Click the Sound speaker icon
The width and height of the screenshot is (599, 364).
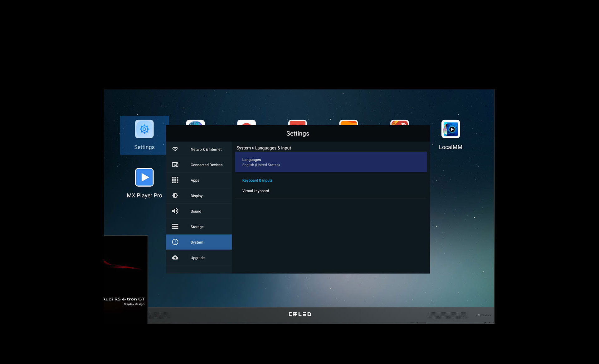point(175,211)
